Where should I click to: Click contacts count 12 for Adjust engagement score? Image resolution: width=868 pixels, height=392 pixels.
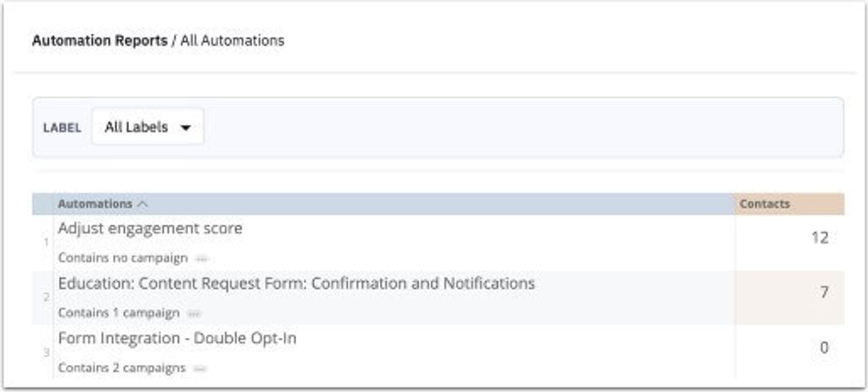819,238
